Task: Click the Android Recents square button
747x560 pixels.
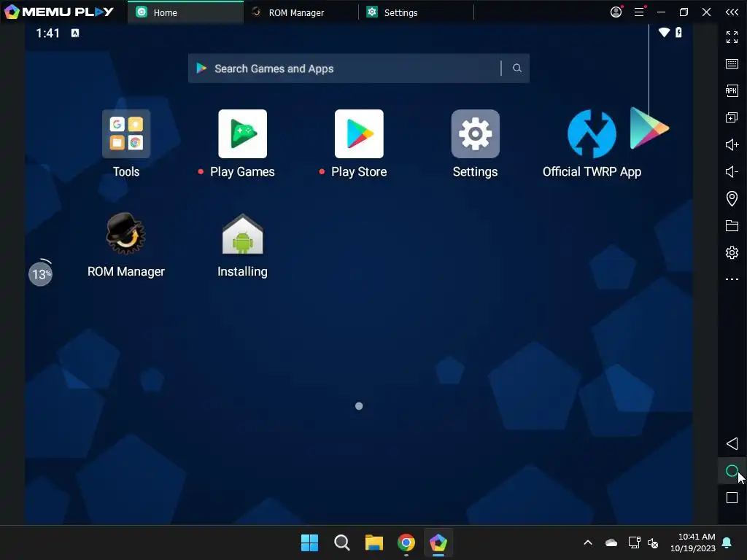Action: pyautogui.click(x=732, y=497)
